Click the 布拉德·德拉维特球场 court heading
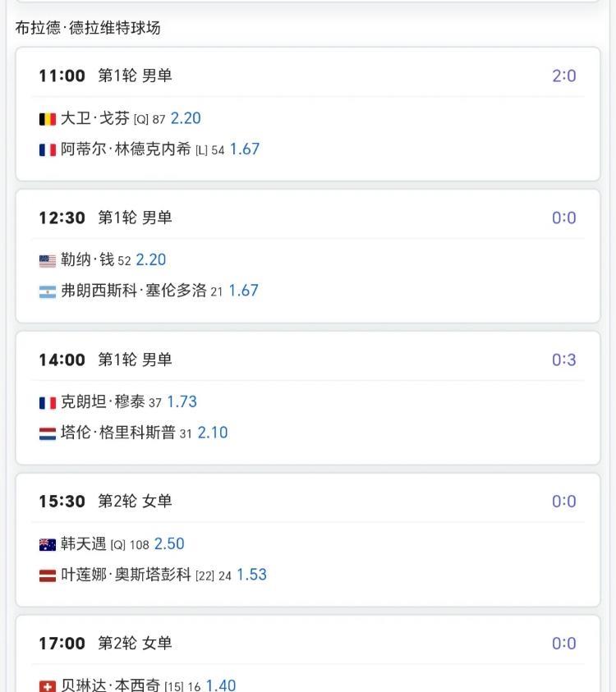This screenshot has width=616, height=692. point(88,28)
